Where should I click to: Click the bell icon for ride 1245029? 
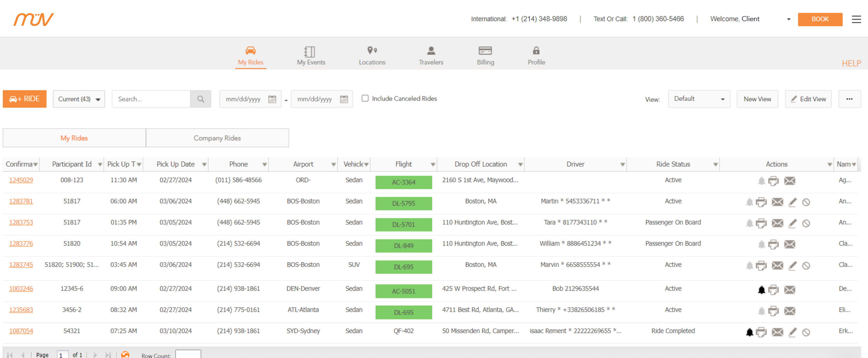click(761, 181)
